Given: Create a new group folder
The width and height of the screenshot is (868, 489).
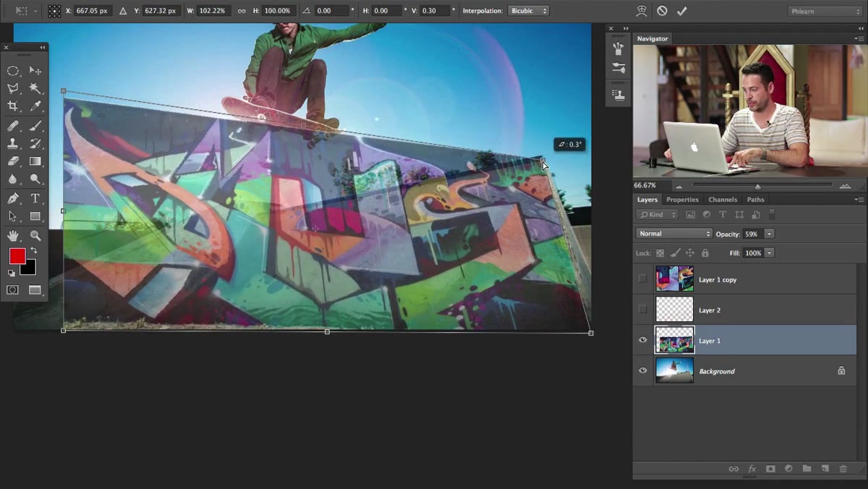Looking at the screenshot, I should pos(807,469).
